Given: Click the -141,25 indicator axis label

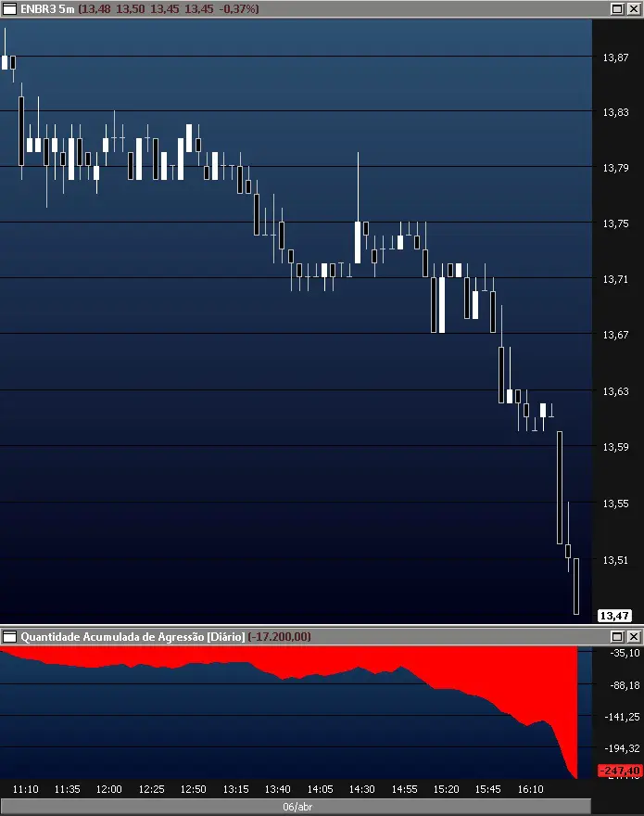Looking at the screenshot, I should pyautogui.click(x=622, y=717).
